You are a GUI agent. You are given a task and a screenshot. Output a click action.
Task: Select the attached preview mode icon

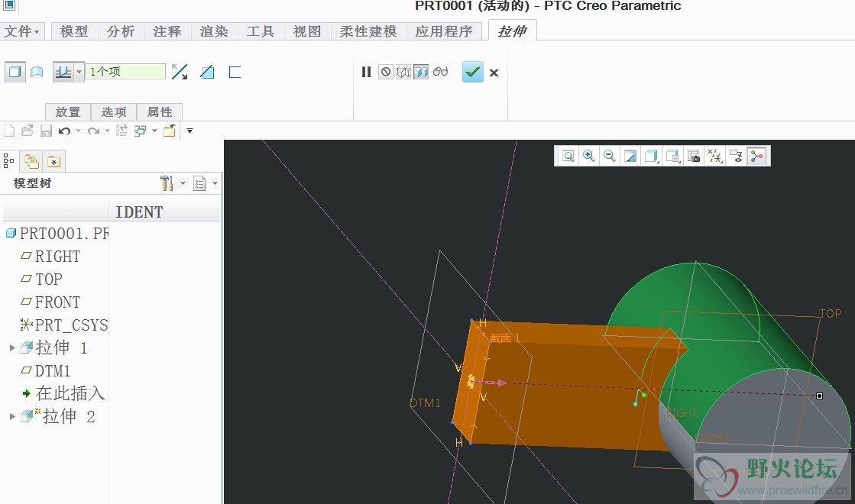pos(421,72)
